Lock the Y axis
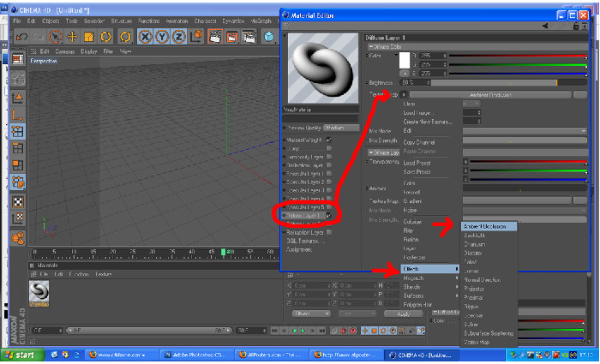 click(x=162, y=37)
